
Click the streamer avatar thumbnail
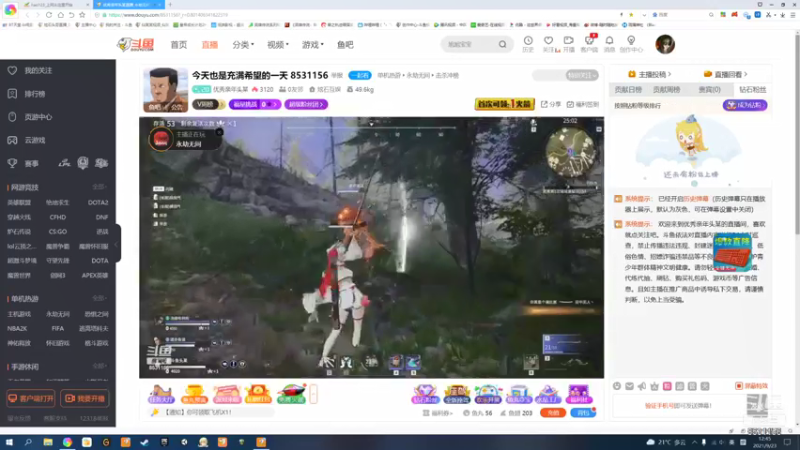click(x=165, y=90)
